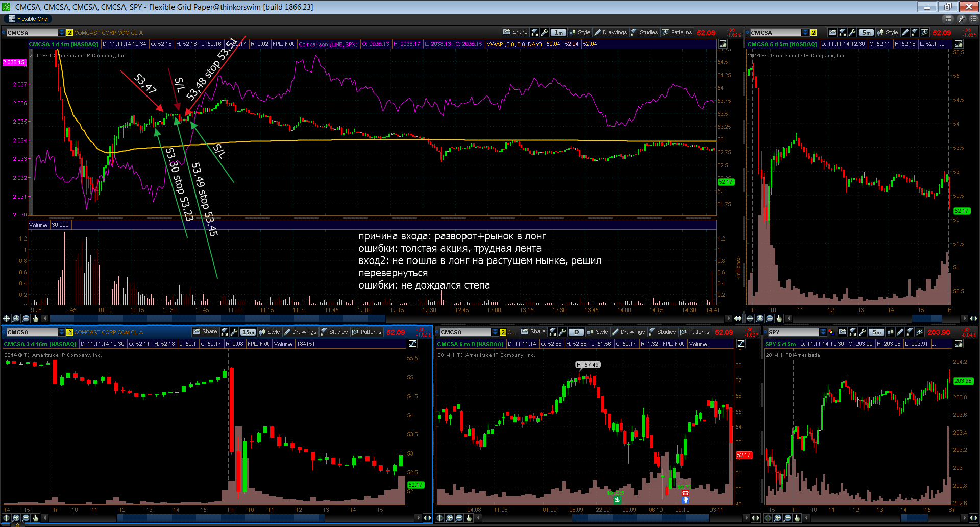Change 5m timeframe on SPY chart

877,332
